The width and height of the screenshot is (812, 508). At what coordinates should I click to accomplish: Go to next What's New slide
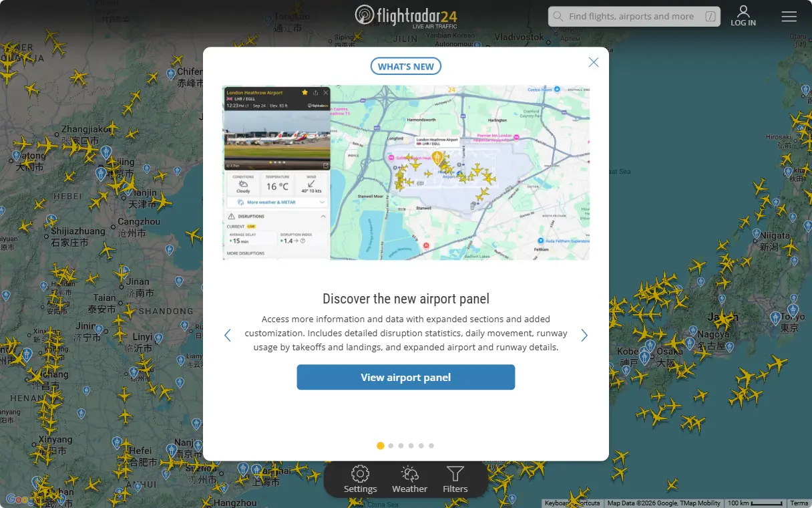click(x=584, y=335)
